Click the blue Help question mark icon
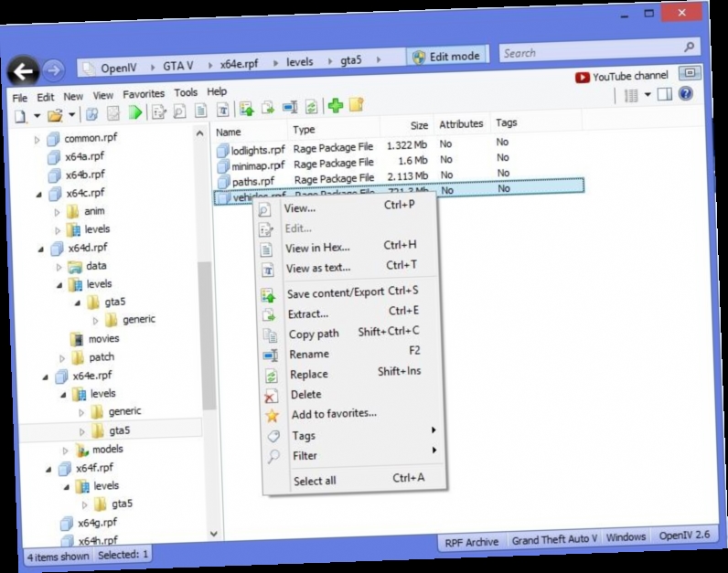 point(686,94)
